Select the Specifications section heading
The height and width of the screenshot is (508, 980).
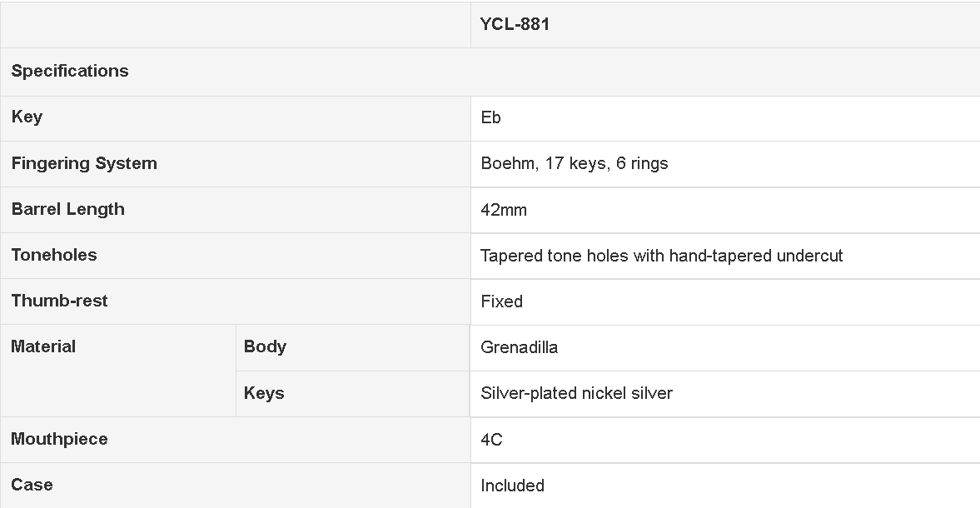tap(70, 71)
